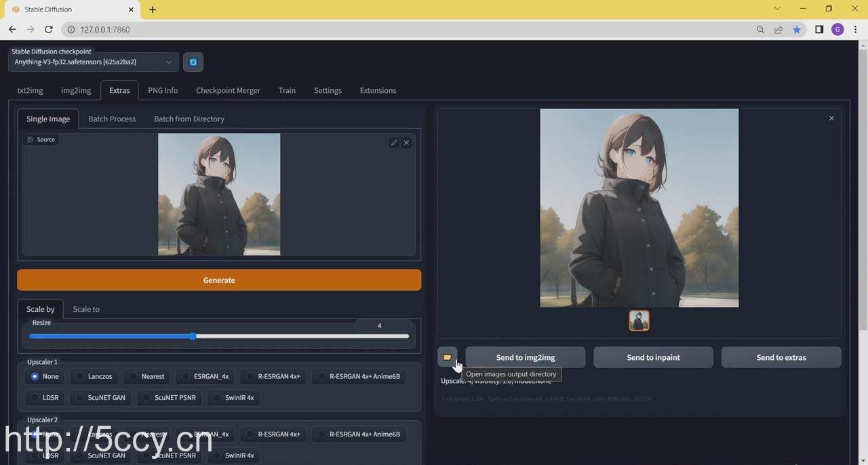
Task: Click the Generate button
Action: [218, 280]
